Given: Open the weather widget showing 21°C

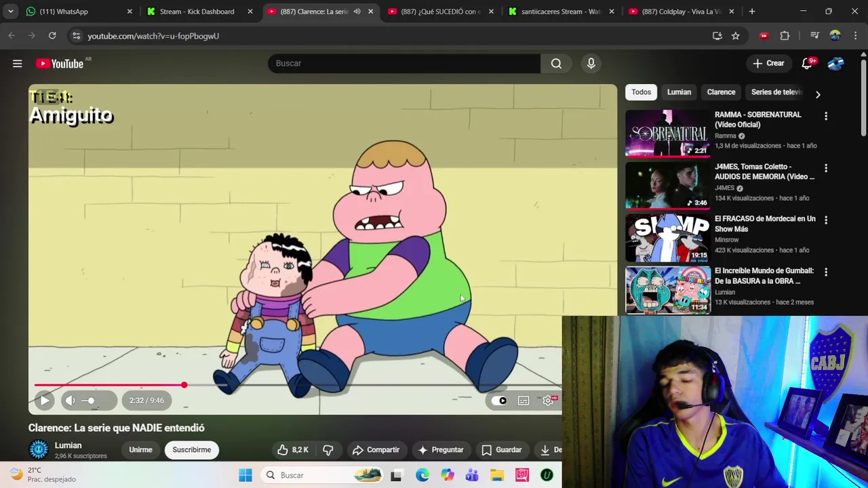Looking at the screenshot, I should 43,474.
